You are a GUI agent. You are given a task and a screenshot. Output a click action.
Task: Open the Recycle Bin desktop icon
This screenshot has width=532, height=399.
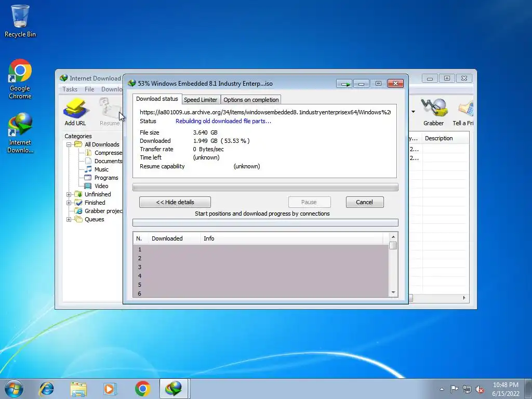click(x=20, y=21)
